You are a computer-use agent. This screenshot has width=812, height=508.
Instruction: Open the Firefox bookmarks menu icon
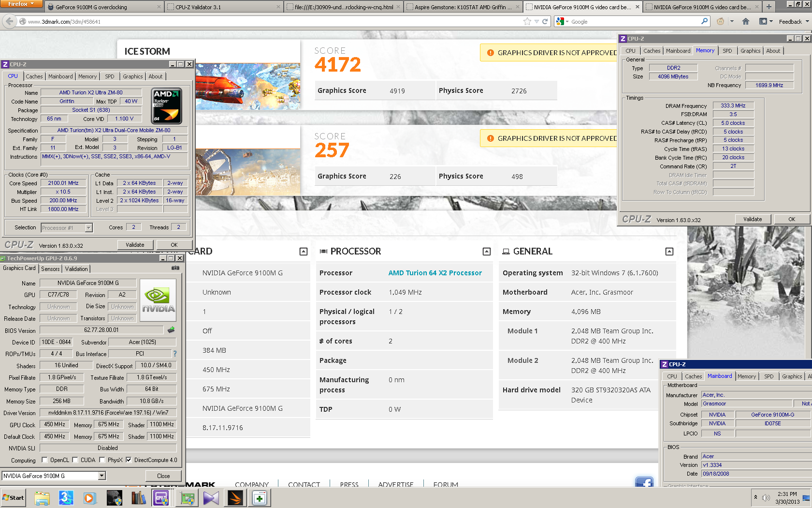[763, 21]
